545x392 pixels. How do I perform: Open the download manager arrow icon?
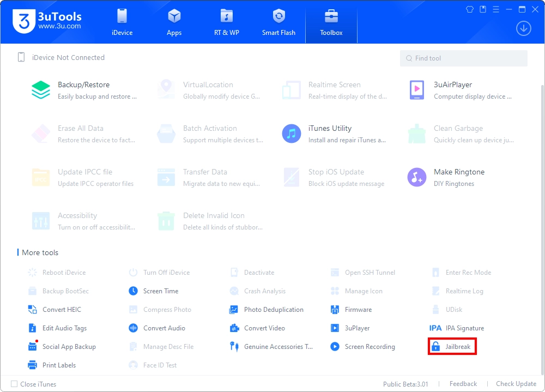[x=523, y=28]
